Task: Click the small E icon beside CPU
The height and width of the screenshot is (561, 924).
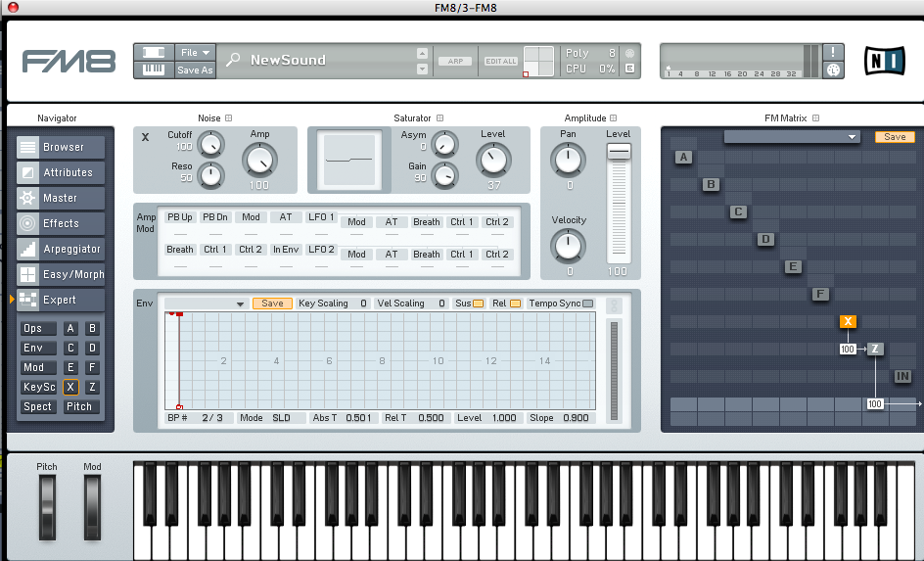Action: tap(630, 69)
